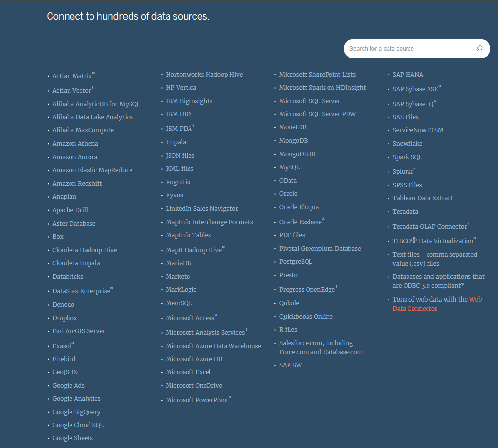Click 'Amazon Aurora' entry
The height and width of the screenshot is (448, 498).
pos(75,157)
